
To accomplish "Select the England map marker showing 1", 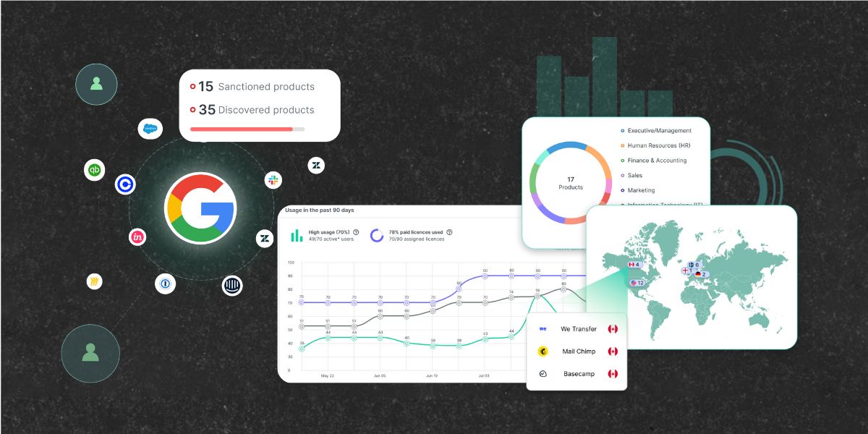I will click(x=686, y=271).
